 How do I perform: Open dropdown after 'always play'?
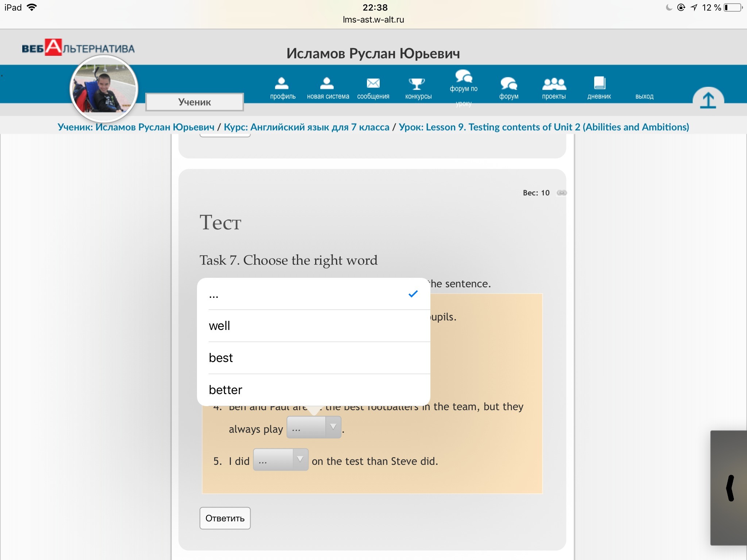point(314,427)
